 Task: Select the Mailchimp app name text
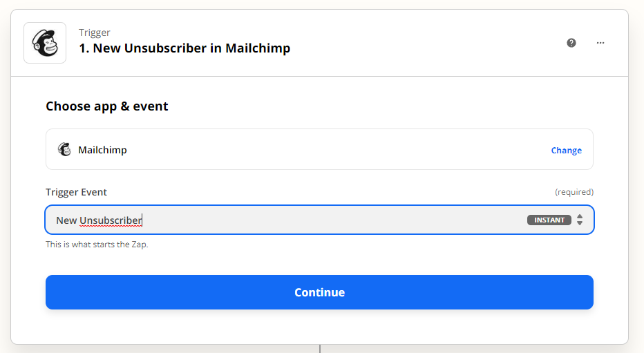102,150
